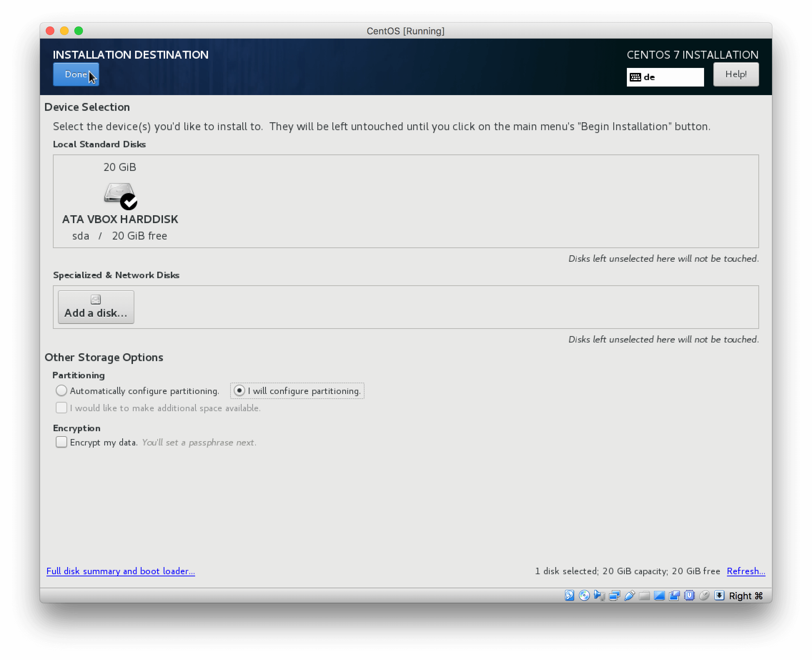This screenshot has width=812, height=660.
Task: Click the Refresh... link
Action: pos(746,571)
